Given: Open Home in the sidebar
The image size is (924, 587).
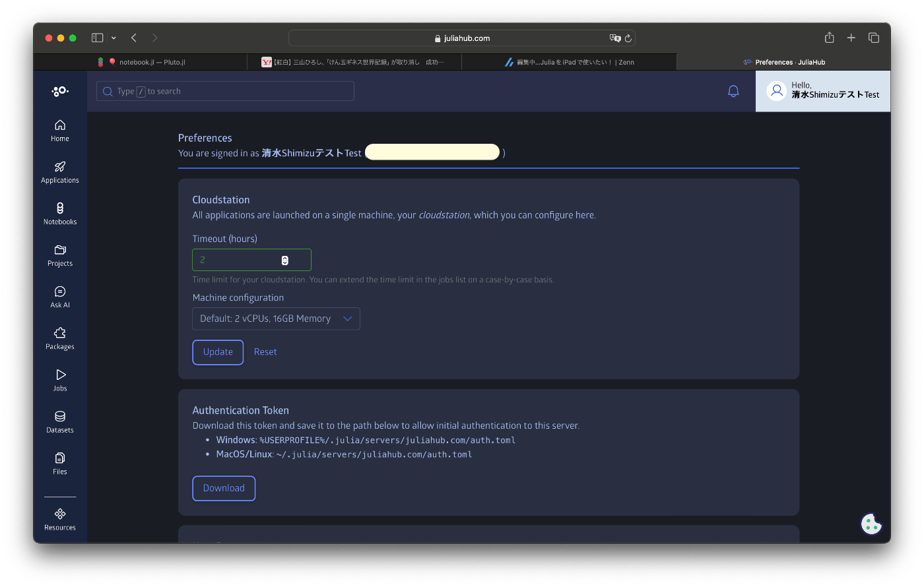Looking at the screenshot, I should pos(60,131).
